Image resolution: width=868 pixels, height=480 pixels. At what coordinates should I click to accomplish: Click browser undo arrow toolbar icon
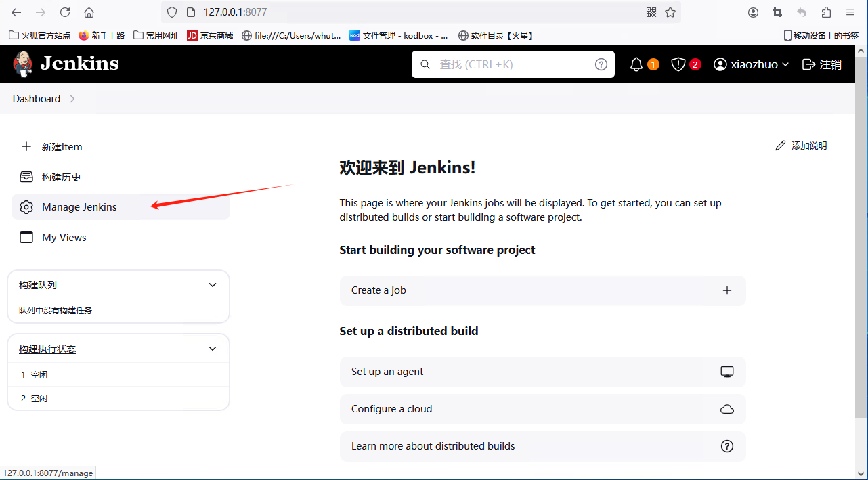[802, 12]
